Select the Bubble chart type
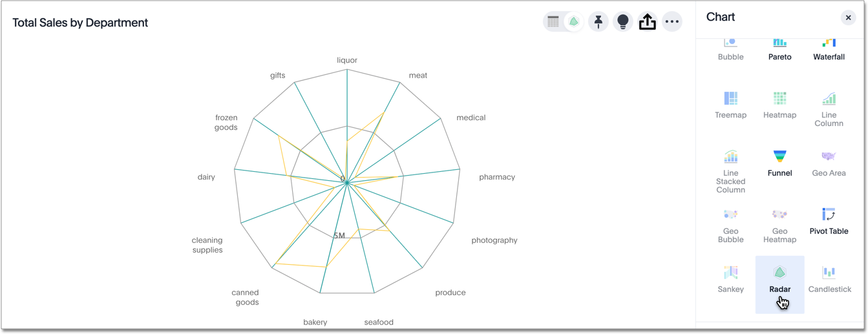This screenshot has height=334, width=868. pos(730,49)
